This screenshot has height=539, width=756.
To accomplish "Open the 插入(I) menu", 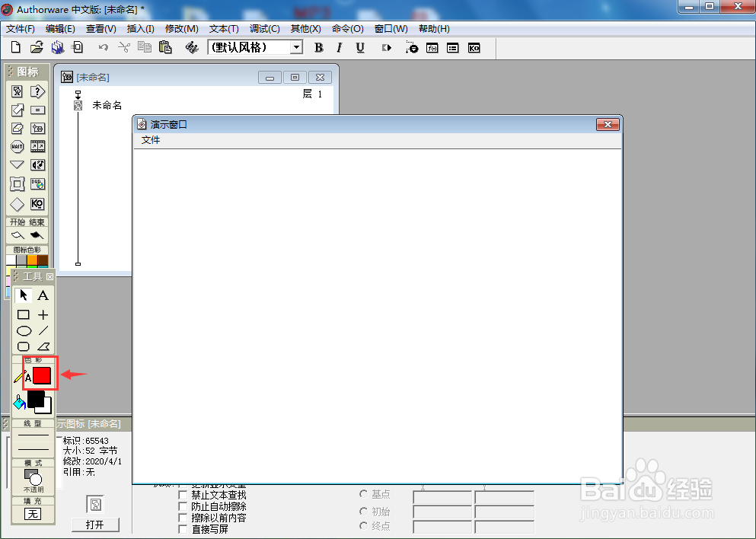I will (x=140, y=29).
